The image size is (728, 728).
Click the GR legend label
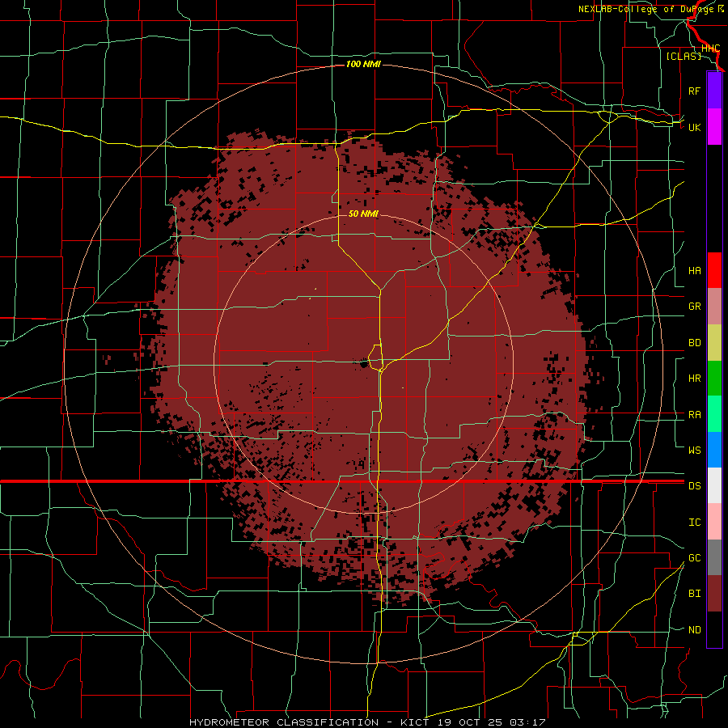694,307
